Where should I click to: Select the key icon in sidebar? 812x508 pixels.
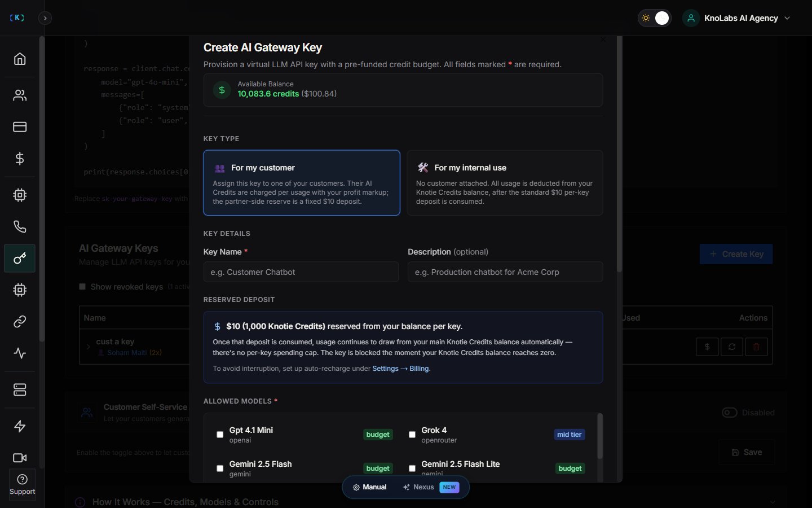[x=20, y=259]
